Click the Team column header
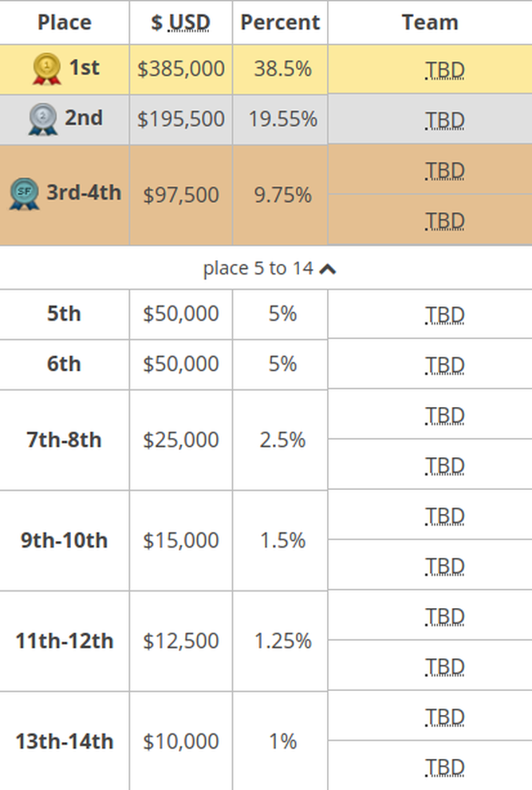532x790 pixels. tap(430, 22)
